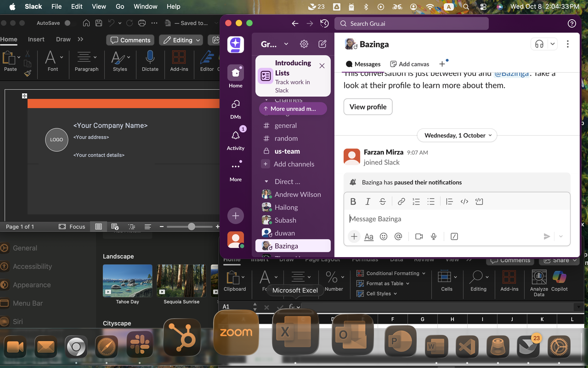Click the mention @ icon in composer
The image size is (588, 368).
tap(398, 236)
